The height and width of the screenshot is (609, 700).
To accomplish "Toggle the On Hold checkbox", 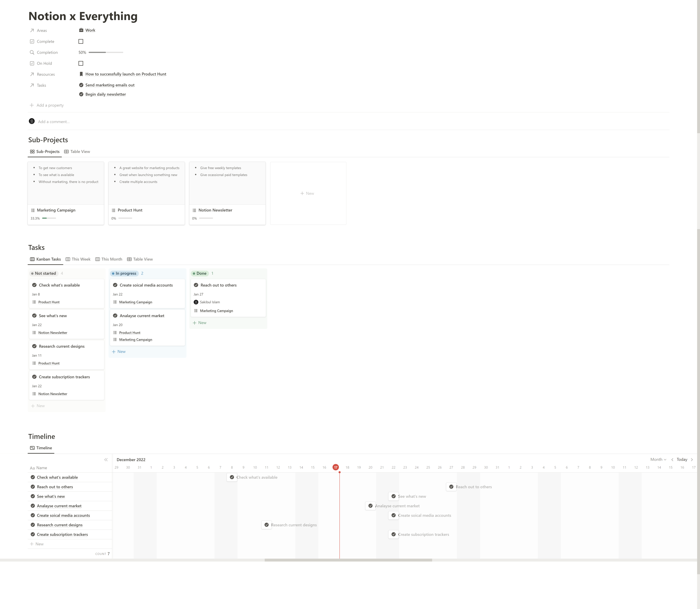I will (x=81, y=63).
